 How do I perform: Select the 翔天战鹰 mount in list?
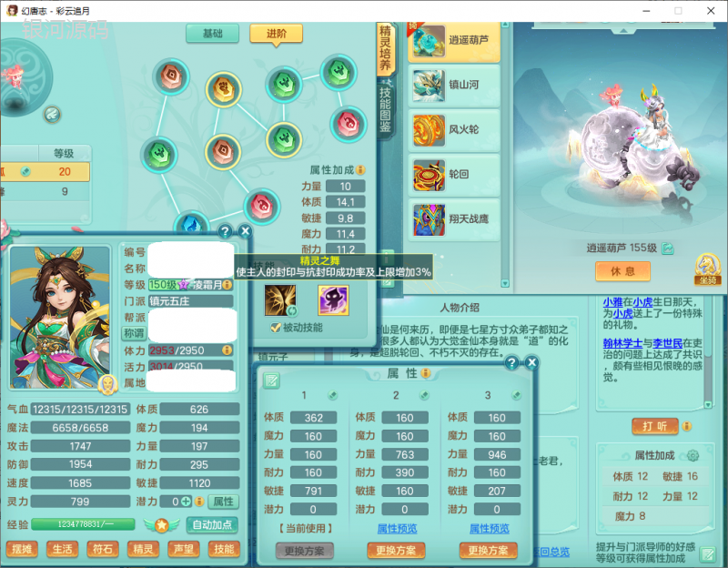pos(454,218)
